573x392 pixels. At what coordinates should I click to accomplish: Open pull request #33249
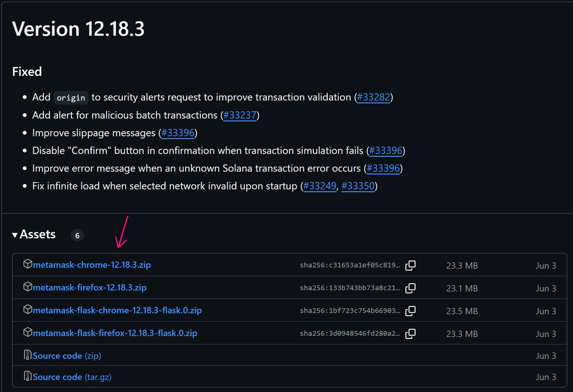[319, 186]
